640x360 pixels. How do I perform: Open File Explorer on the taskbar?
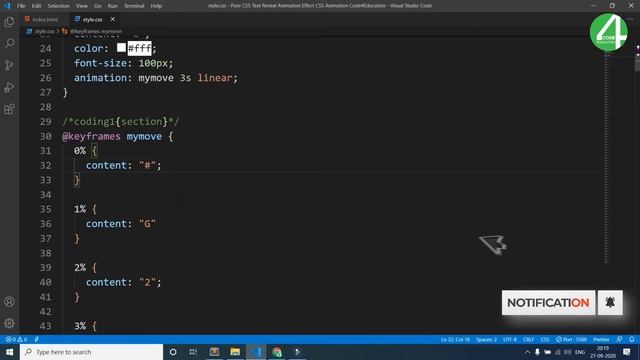235,352
